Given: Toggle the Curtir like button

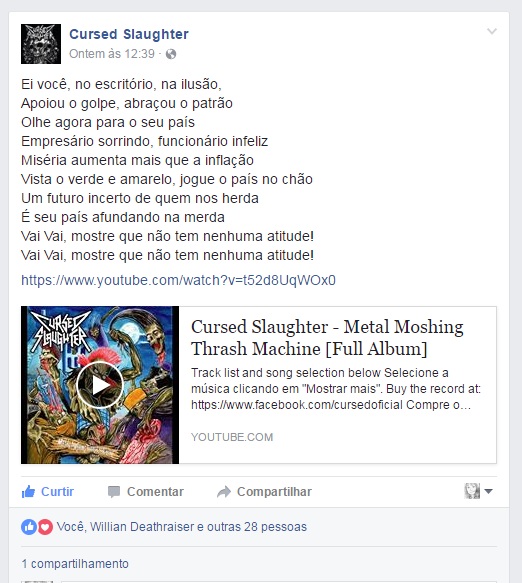Looking at the screenshot, I should (x=48, y=492).
